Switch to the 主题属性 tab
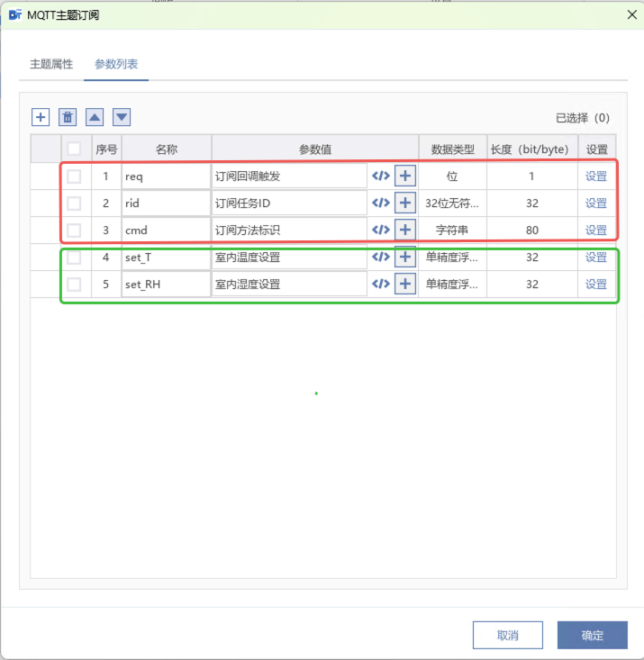The image size is (644, 660). click(51, 65)
